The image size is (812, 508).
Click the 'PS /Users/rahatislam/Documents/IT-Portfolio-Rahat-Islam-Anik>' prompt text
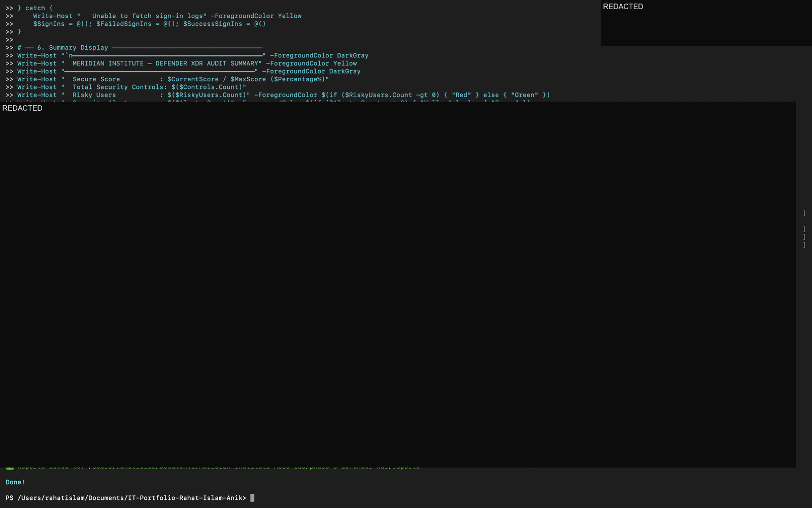click(126, 498)
